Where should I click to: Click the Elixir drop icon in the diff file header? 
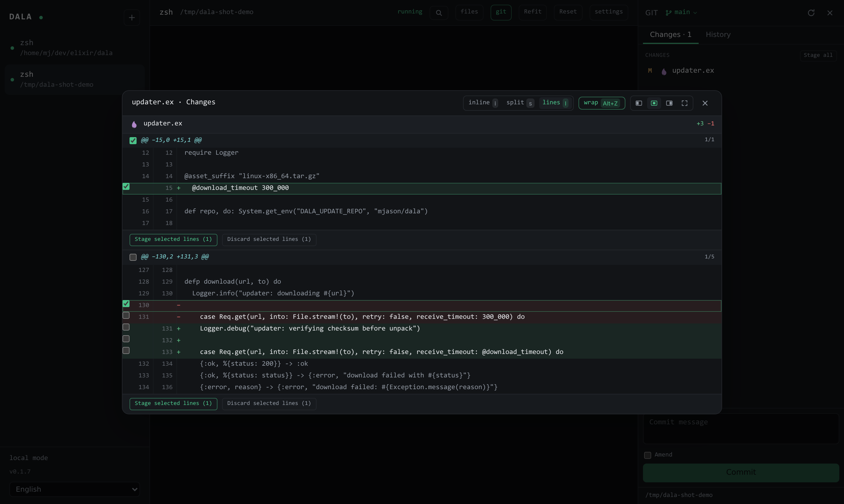click(134, 124)
